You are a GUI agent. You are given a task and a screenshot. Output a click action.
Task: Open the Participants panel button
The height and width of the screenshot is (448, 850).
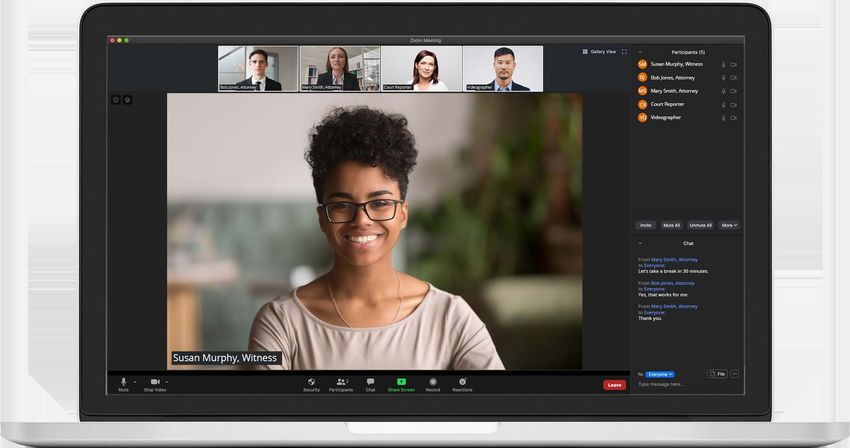click(x=341, y=385)
